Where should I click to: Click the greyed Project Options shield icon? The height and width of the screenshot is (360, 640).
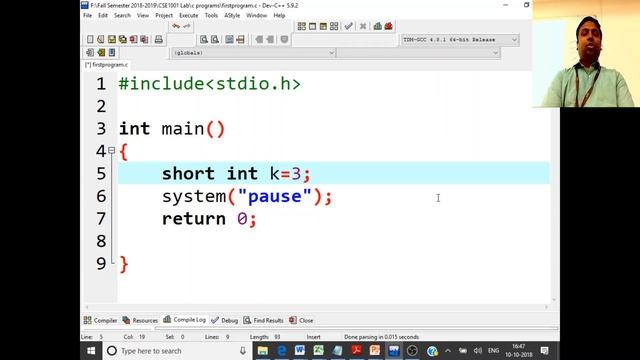coord(284,40)
